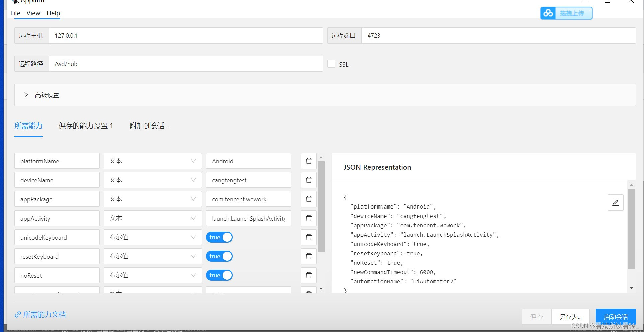This screenshot has height=332, width=644.
Task: Select the 所需能力 tab
Action: pyautogui.click(x=28, y=126)
